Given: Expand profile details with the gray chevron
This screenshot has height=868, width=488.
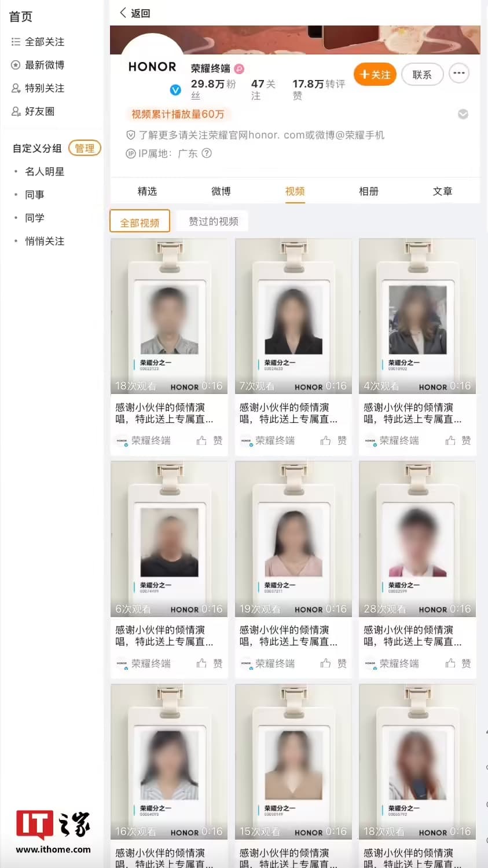Looking at the screenshot, I should 463,114.
